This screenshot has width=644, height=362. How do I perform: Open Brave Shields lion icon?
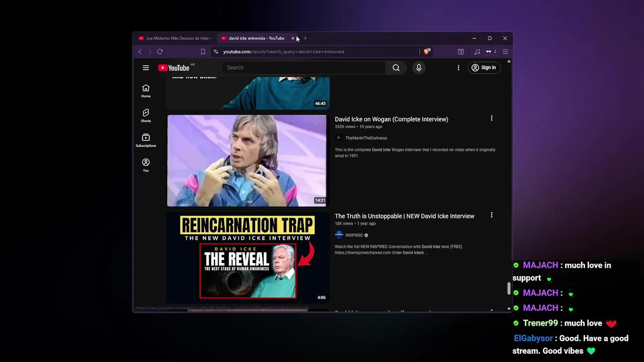pyautogui.click(x=427, y=51)
